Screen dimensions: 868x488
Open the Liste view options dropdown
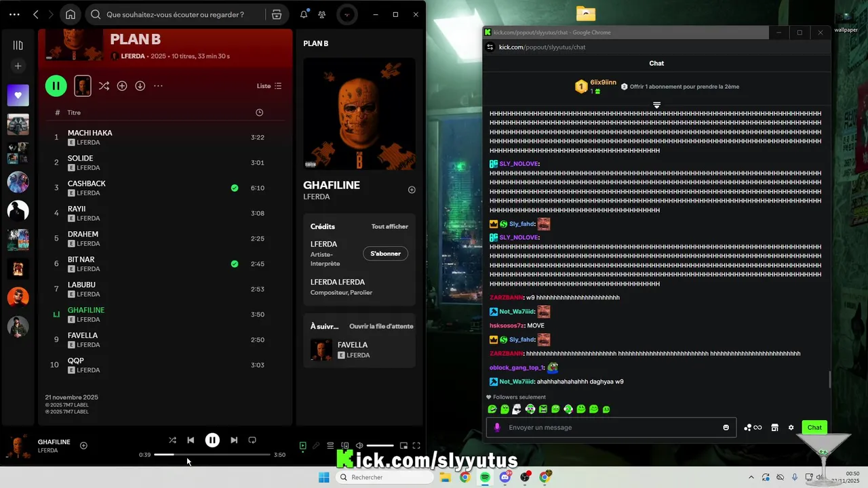(269, 86)
